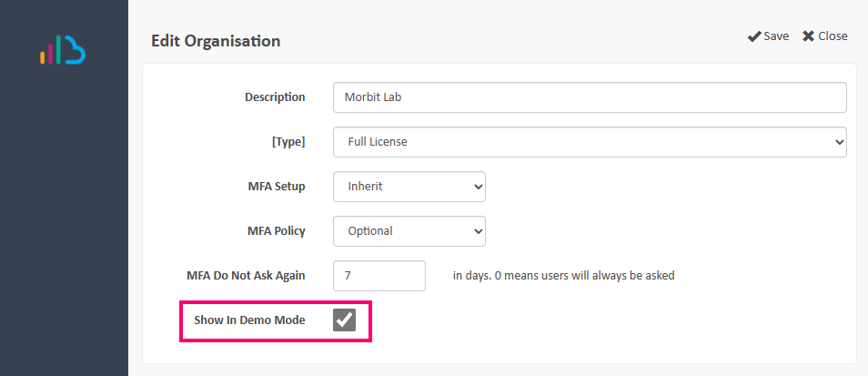Click the Edit Organisation heading

216,41
